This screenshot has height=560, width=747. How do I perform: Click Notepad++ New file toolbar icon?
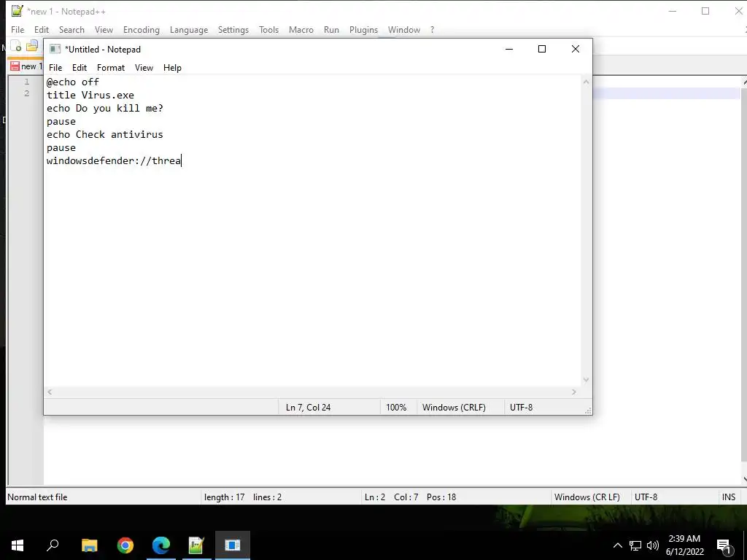click(x=17, y=46)
